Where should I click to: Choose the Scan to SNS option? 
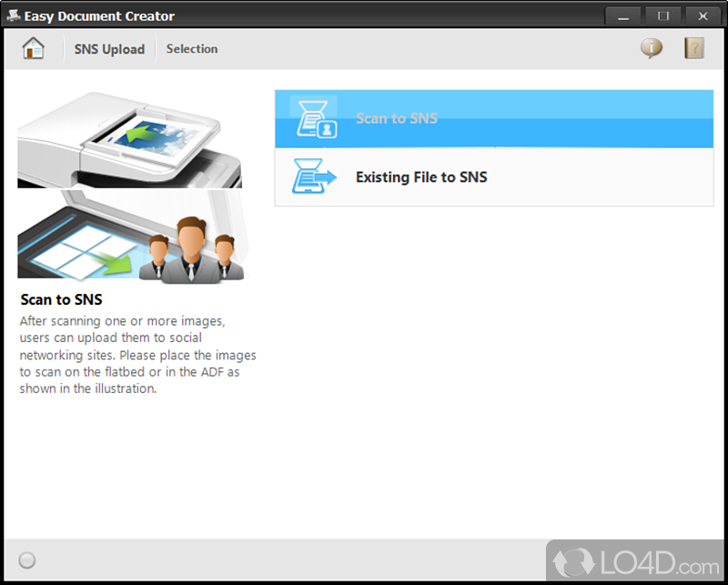(494, 119)
